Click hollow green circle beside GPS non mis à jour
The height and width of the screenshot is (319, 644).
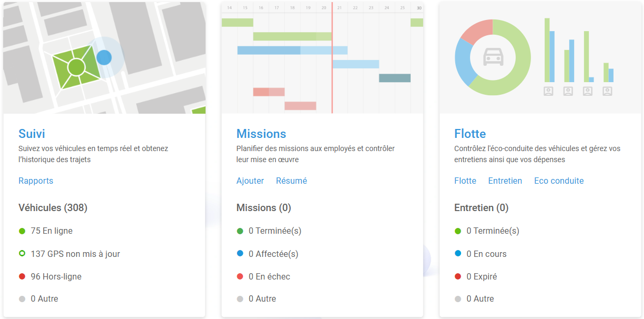coord(22,254)
